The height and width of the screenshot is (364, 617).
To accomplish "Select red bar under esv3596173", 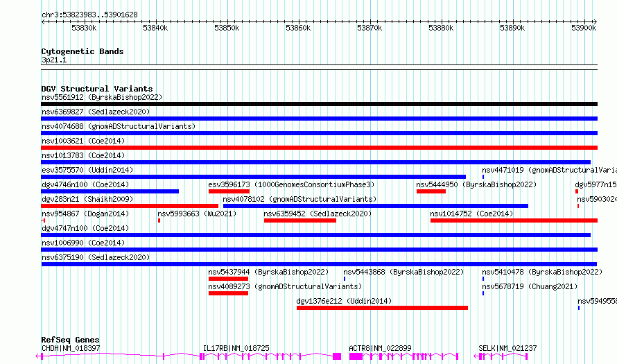I will pos(229,191).
